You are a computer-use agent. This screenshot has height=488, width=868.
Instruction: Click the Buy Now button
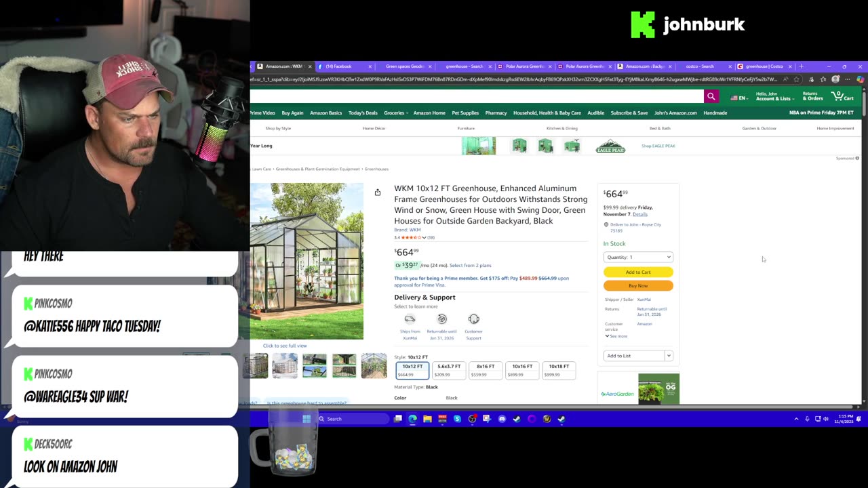[638, 285]
